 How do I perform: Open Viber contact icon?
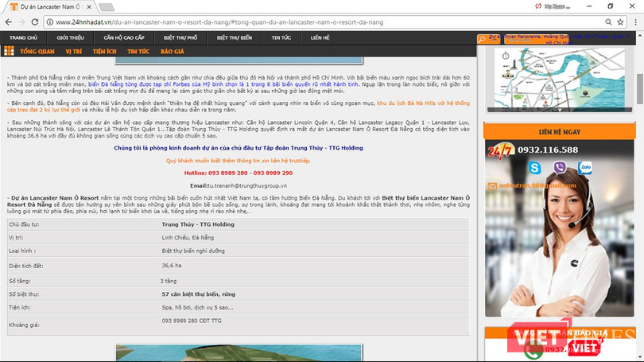[560, 168]
